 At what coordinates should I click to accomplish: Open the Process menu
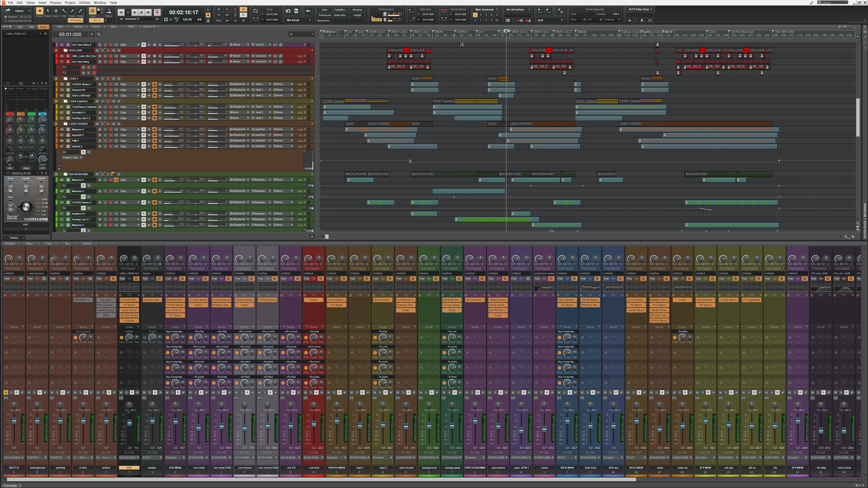click(x=56, y=2)
